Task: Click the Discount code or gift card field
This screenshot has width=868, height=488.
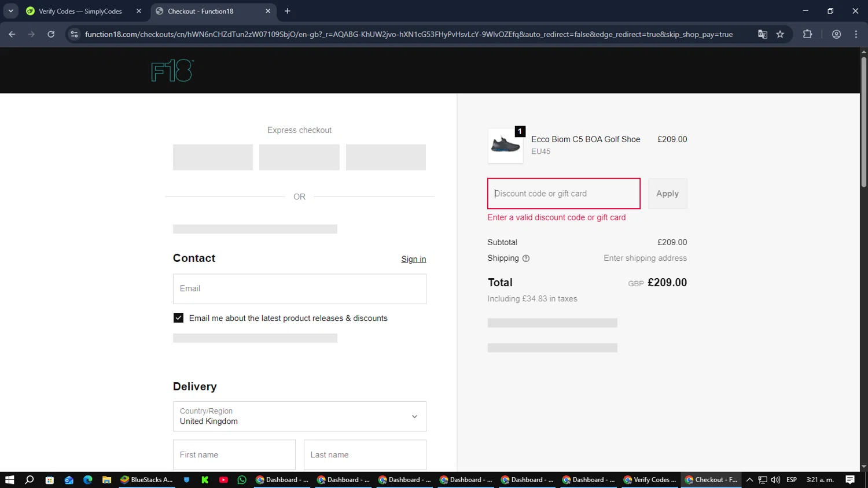Action: (564, 194)
